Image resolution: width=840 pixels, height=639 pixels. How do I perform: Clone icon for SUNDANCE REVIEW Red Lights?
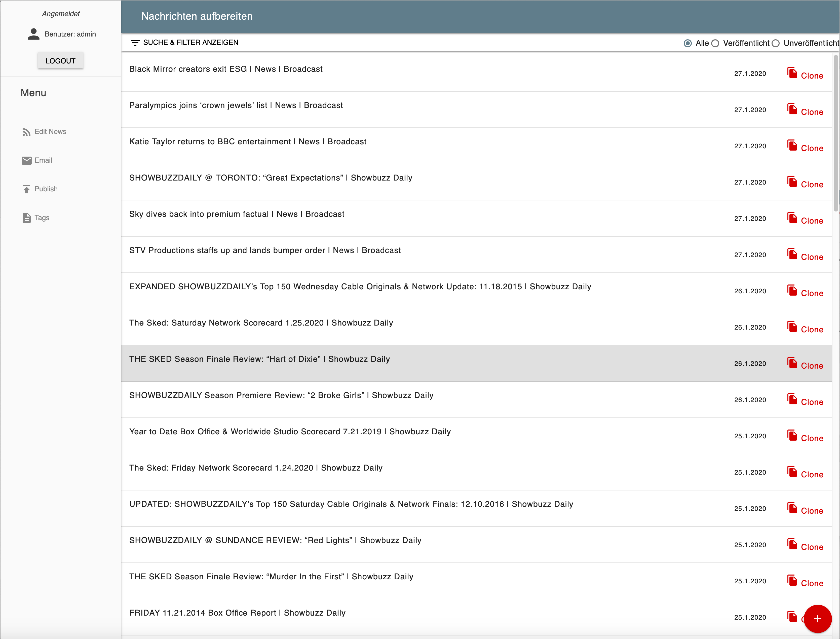point(792,544)
